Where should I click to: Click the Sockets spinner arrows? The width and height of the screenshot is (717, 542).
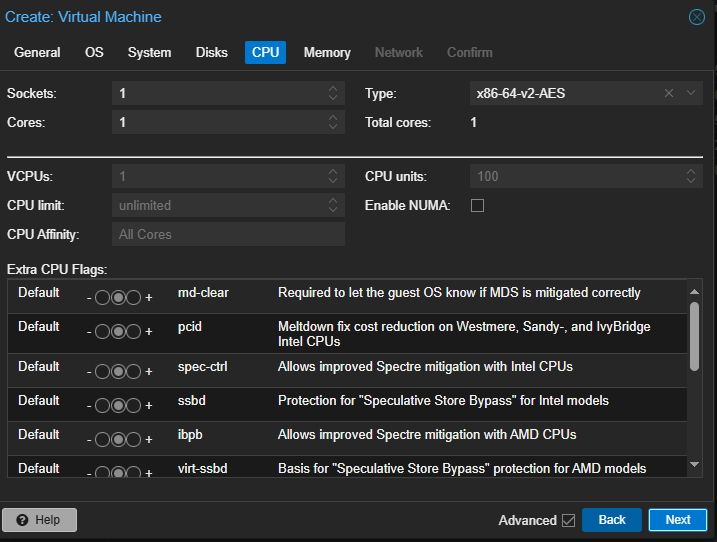(334, 93)
